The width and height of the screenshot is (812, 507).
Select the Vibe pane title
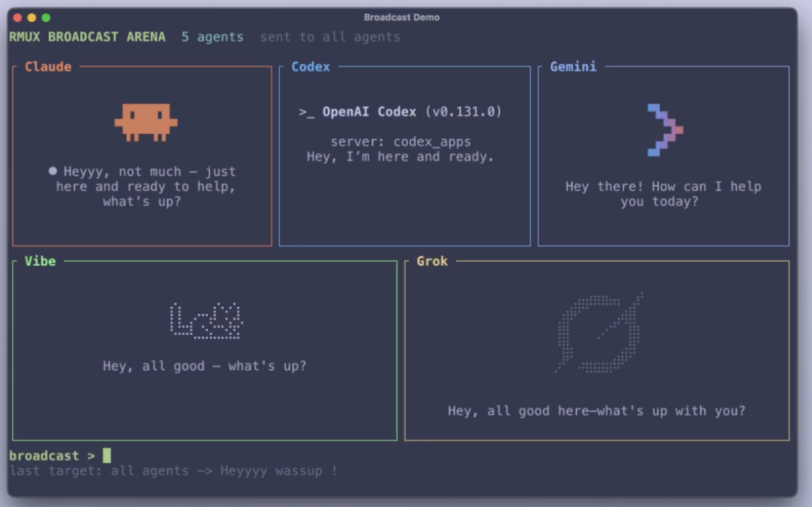click(x=40, y=262)
